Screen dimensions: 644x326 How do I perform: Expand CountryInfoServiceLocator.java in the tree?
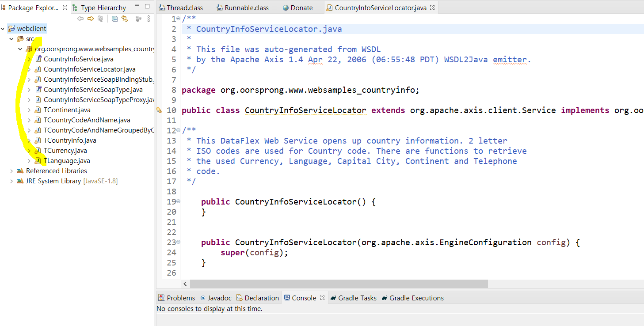(29, 69)
